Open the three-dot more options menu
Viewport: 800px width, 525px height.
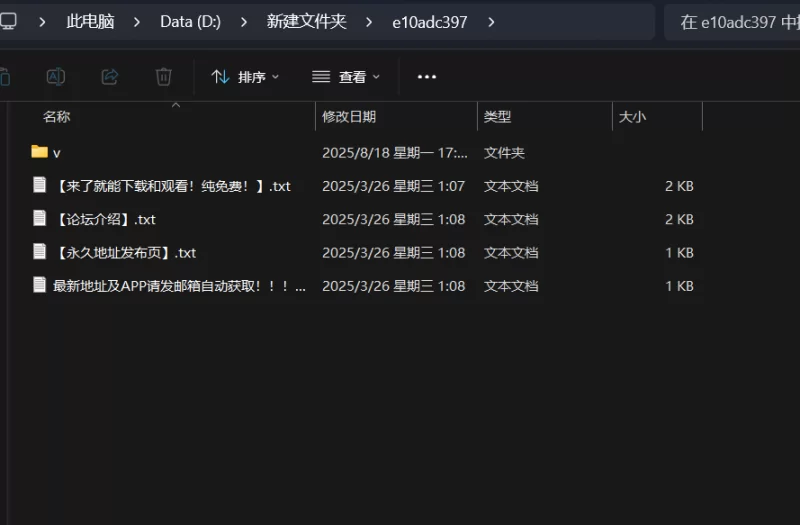click(x=427, y=77)
